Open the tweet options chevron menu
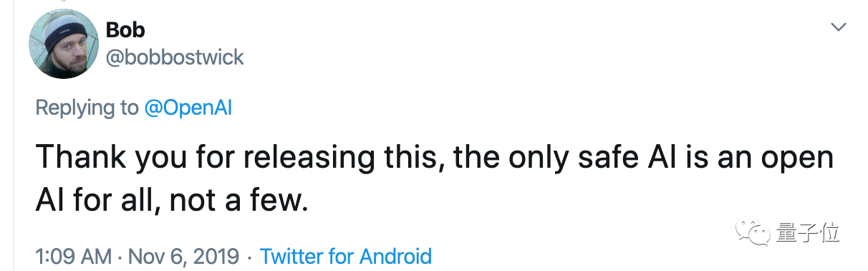Screen dimensions: 868x271 [838, 27]
